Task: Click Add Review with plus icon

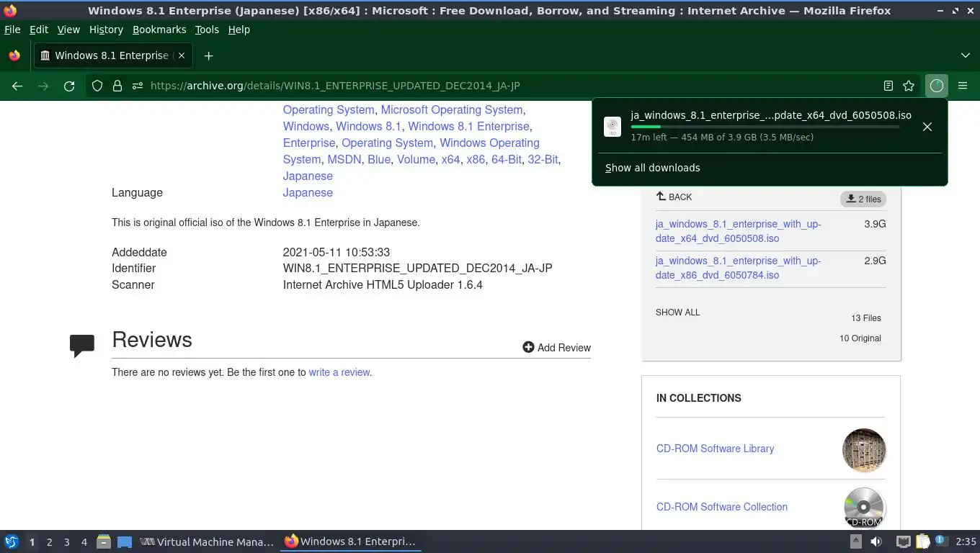Action: tap(556, 348)
